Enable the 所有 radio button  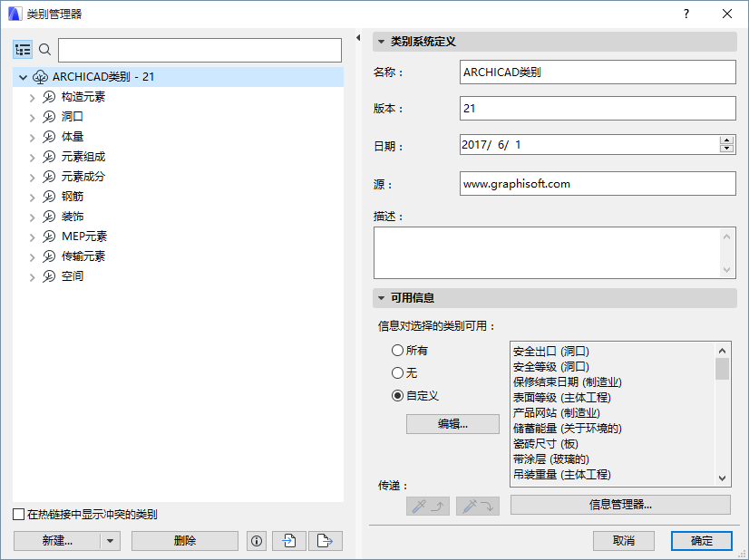tap(397, 351)
